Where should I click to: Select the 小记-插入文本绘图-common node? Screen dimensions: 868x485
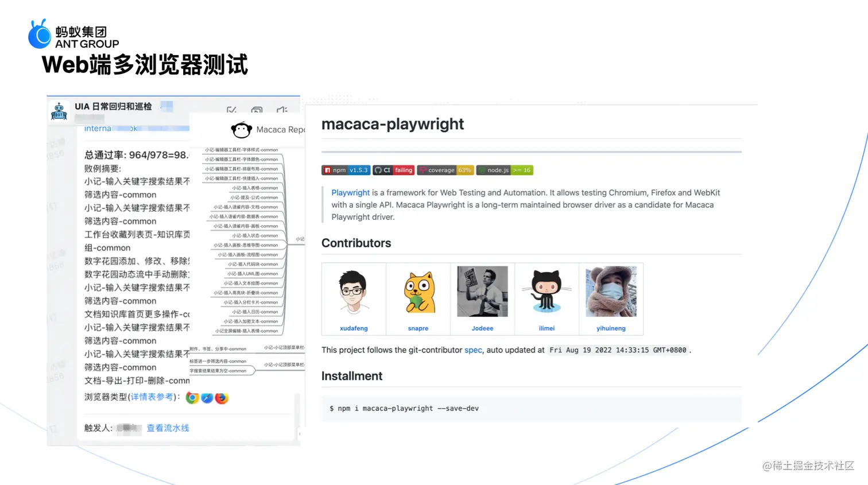point(251,284)
